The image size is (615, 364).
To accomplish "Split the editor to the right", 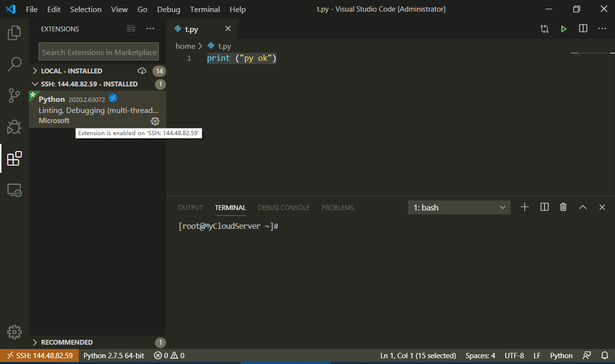I will pos(583,29).
